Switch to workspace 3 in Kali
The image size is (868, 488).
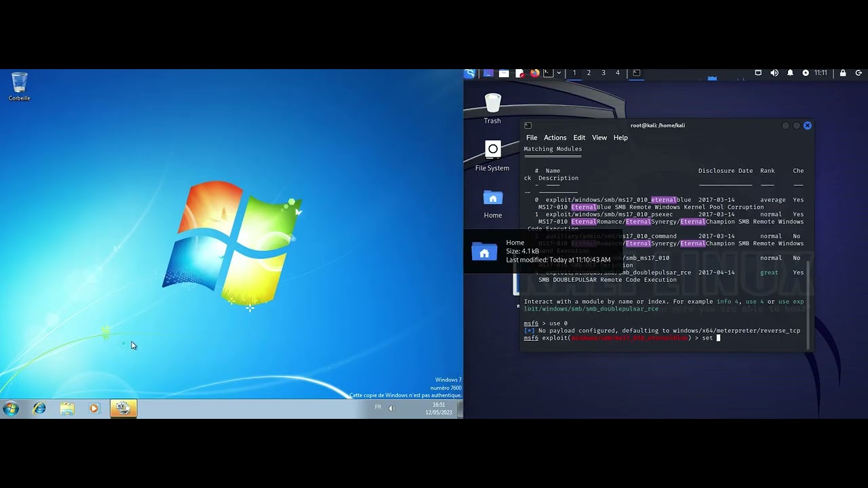click(604, 73)
